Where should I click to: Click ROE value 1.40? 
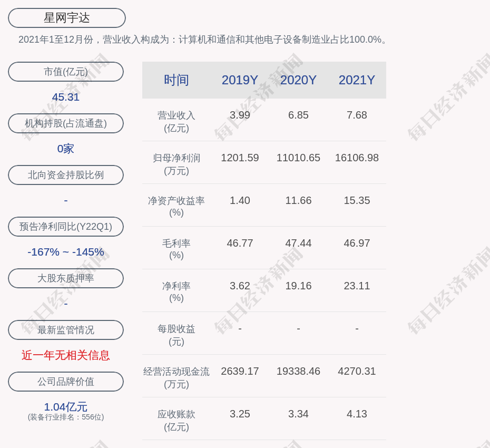[x=240, y=200]
